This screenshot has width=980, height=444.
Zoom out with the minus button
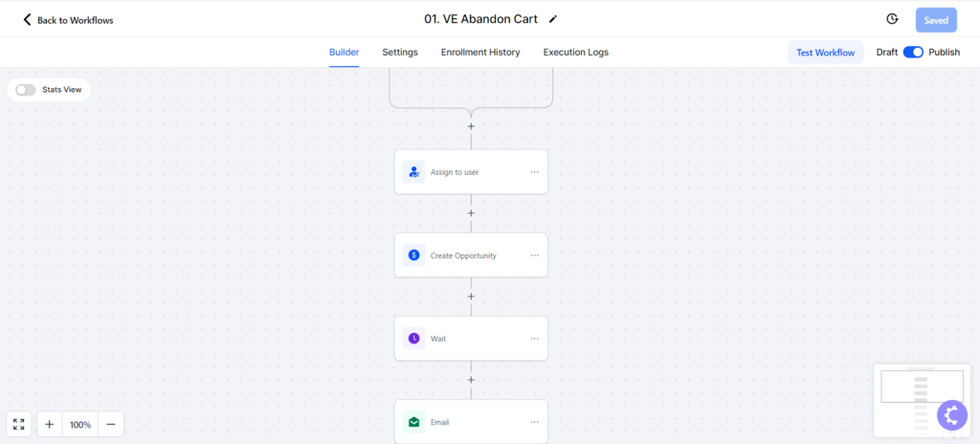point(111,425)
